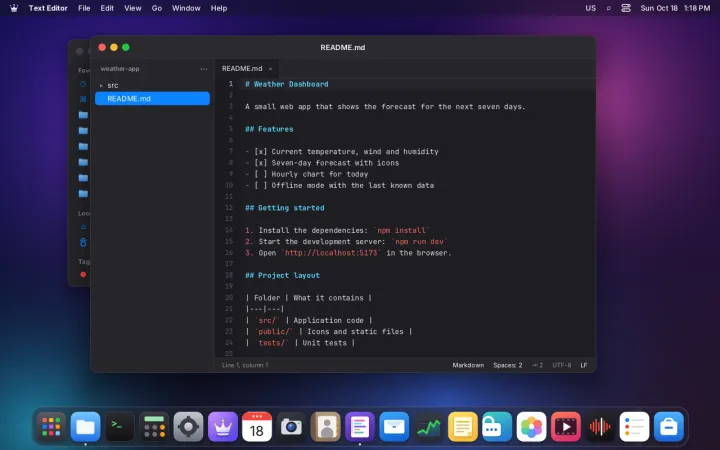Close the README.md tab

pos(270,69)
